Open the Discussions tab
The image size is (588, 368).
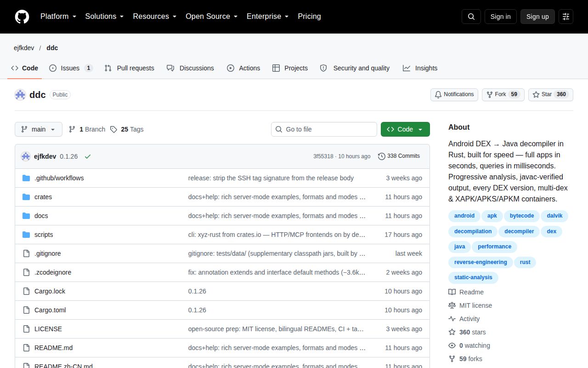[x=190, y=68]
